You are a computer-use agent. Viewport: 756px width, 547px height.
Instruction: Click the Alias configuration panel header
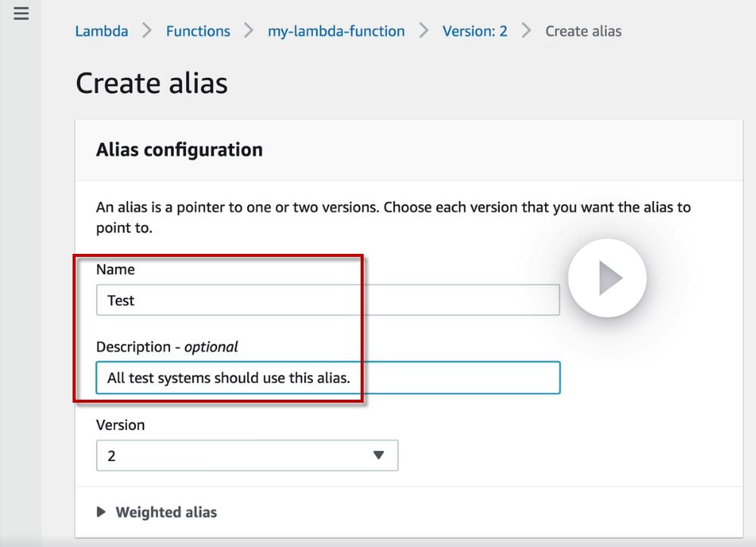point(179,150)
